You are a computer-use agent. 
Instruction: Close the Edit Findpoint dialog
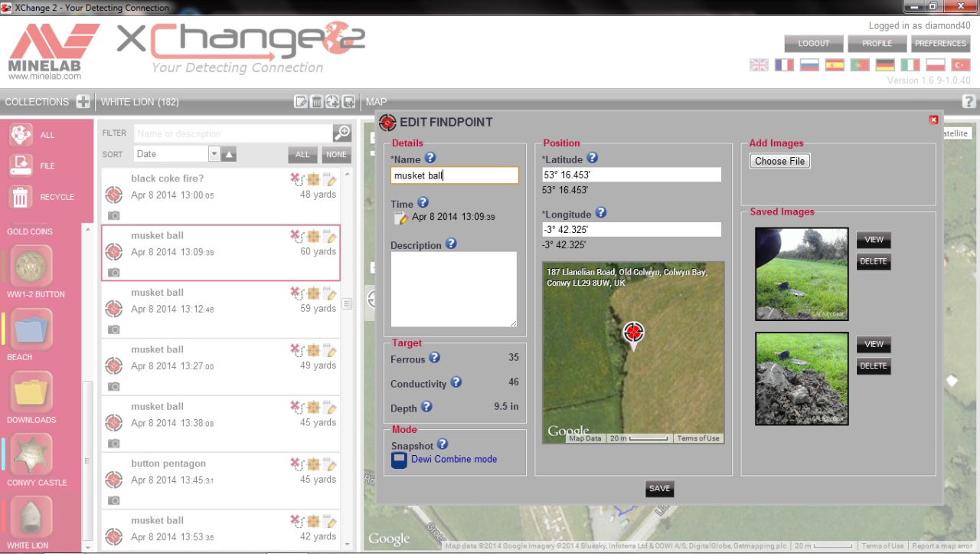(x=933, y=120)
